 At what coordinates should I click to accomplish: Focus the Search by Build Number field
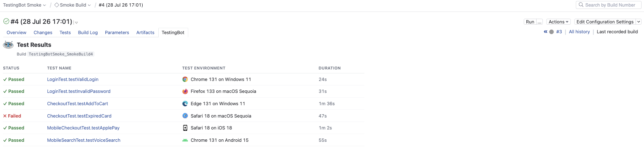click(x=608, y=5)
